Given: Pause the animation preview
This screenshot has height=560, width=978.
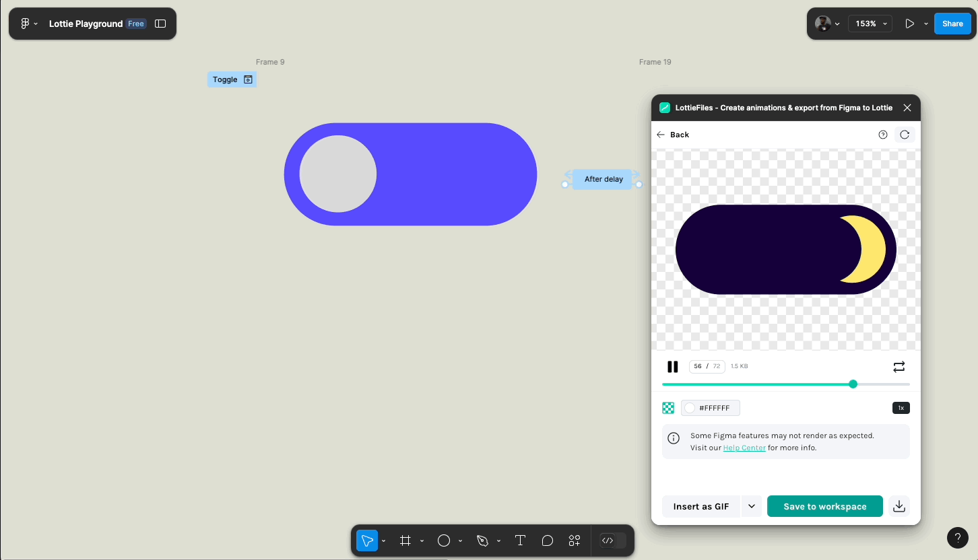Looking at the screenshot, I should [x=672, y=367].
